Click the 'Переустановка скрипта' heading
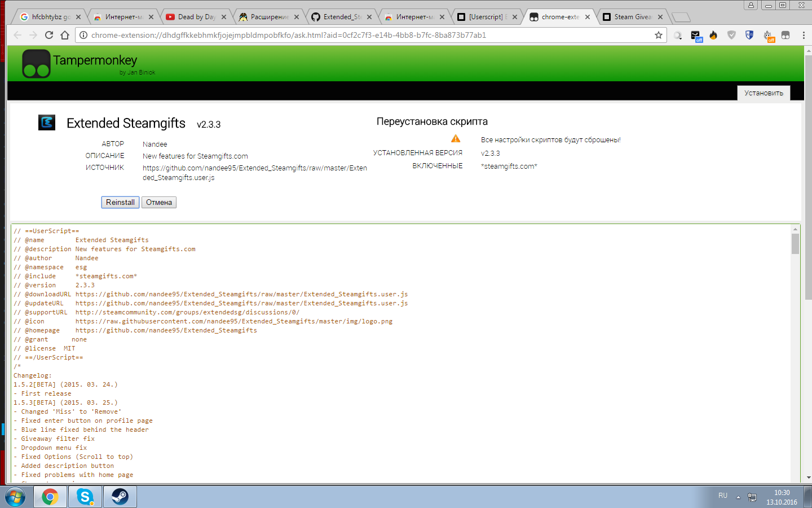Image resolution: width=812 pixels, height=508 pixels. tap(432, 121)
